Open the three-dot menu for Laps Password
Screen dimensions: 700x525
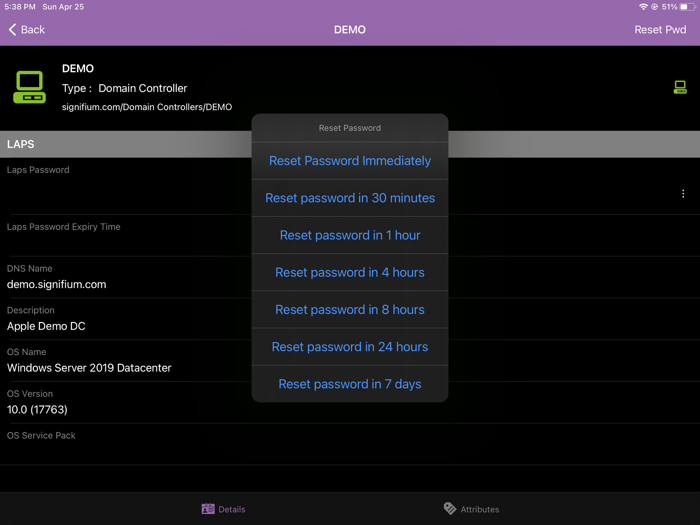[683, 194]
